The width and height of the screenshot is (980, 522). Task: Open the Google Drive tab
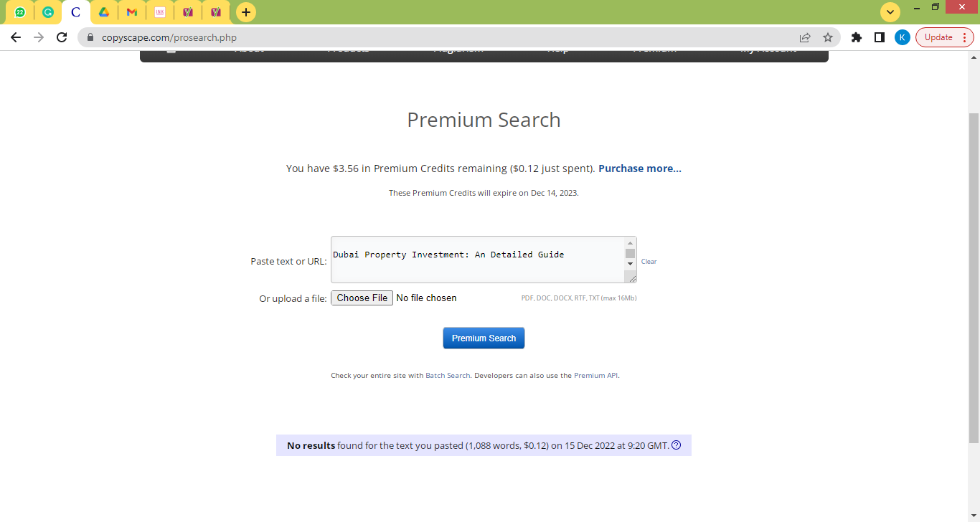pyautogui.click(x=104, y=12)
